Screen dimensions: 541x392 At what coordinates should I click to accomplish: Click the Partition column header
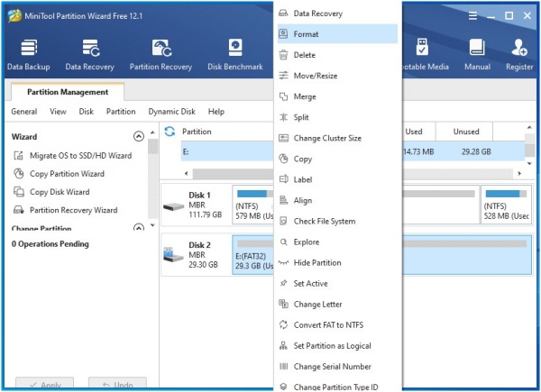click(197, 132)
